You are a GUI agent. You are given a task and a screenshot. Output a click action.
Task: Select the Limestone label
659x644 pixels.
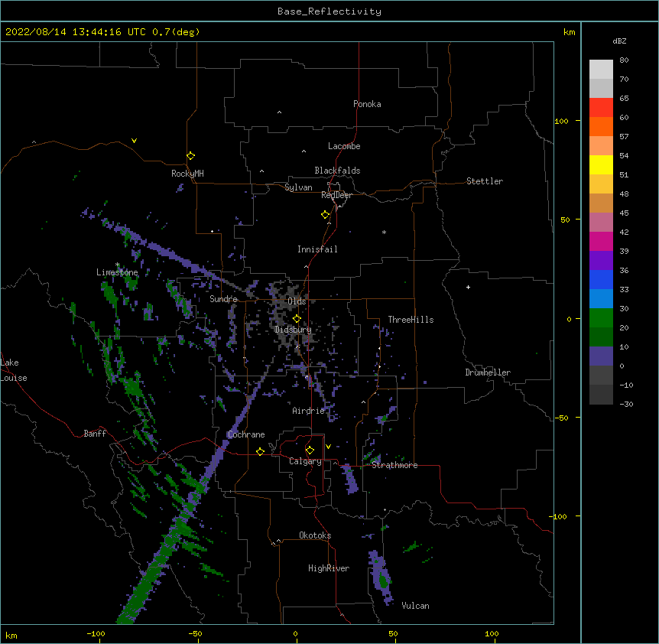pos(117,272)
